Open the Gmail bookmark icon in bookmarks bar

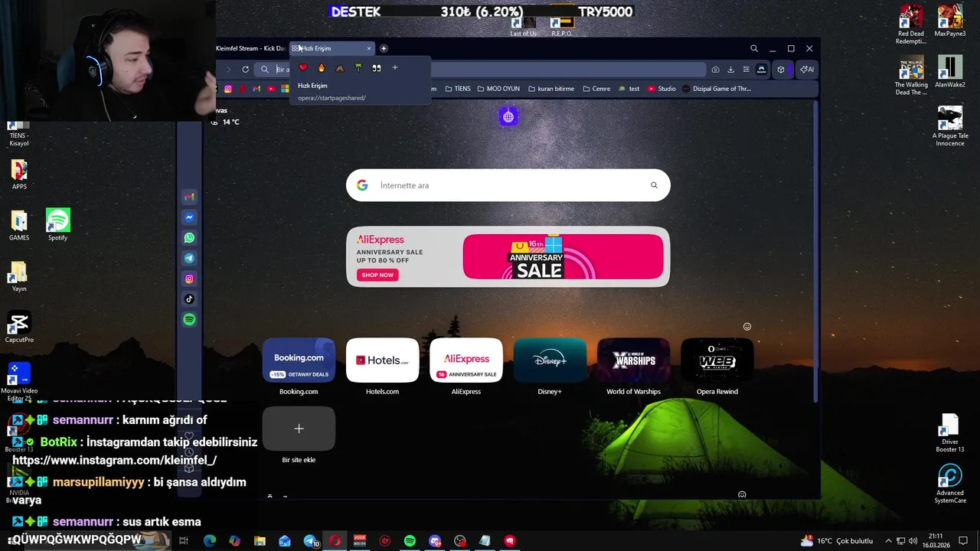[x=256, y=89]
